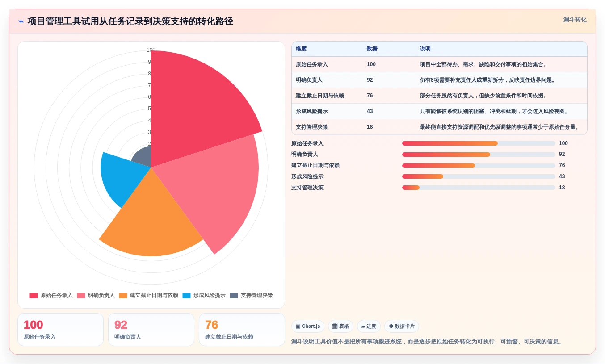Click the 进度 tag chip
The width and height of the screenshot is (605, 364).
click(369, 326)
